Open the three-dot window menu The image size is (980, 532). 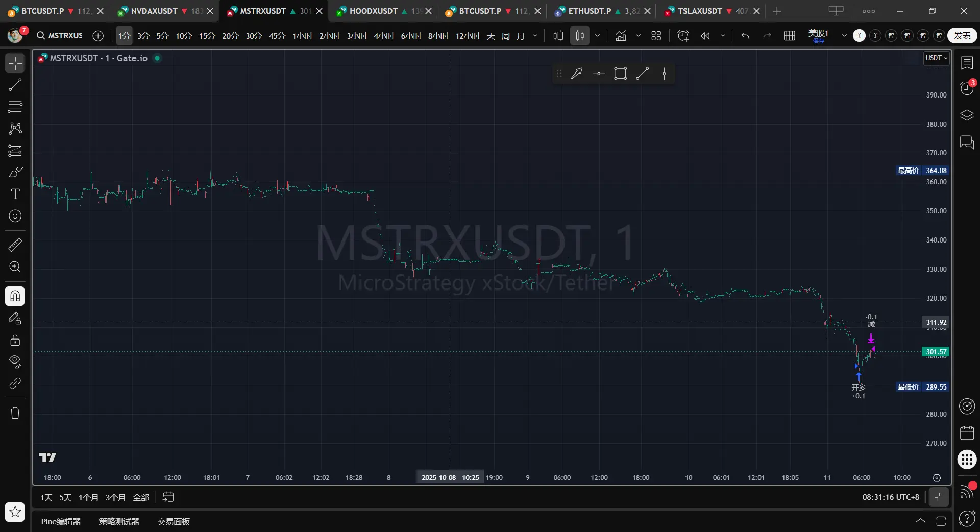click(x=869, y=11)
